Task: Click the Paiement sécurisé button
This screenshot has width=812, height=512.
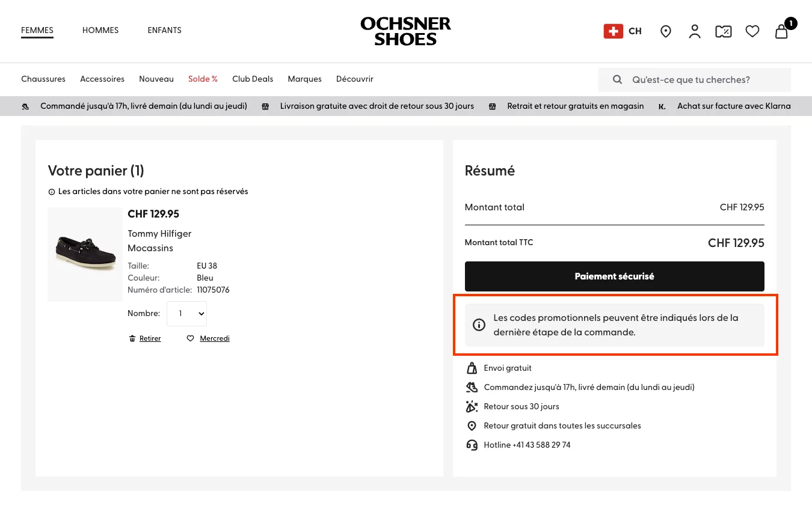Action: click(614, 276)
